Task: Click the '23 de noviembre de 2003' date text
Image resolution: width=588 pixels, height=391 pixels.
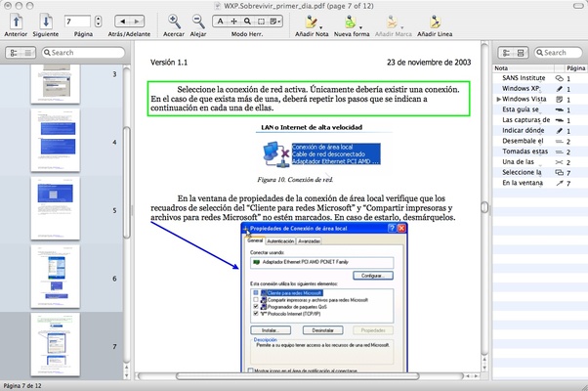Action: click(429, 63)
